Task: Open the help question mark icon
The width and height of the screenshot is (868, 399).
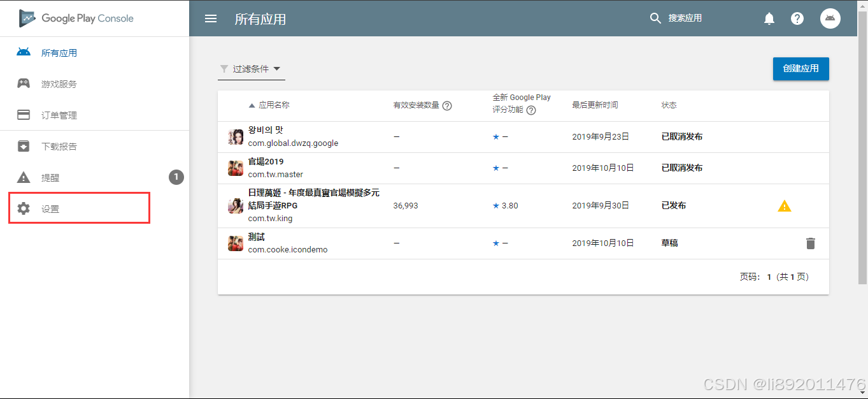Action: [x=797, y=18]
